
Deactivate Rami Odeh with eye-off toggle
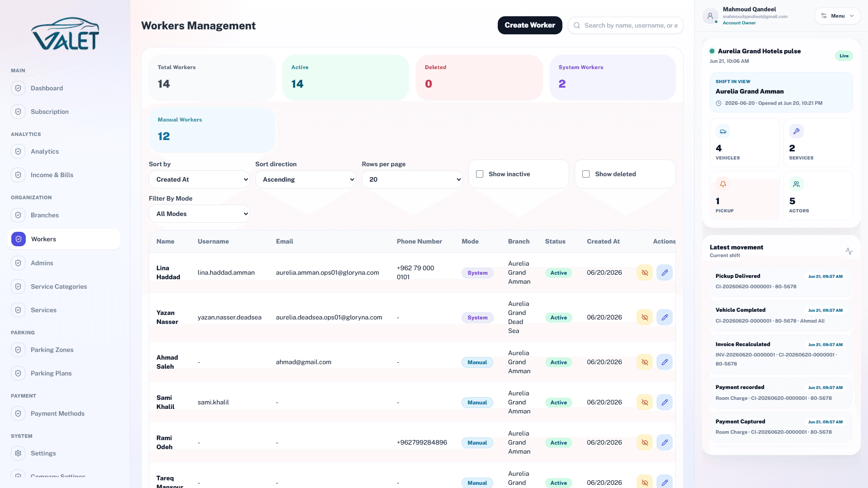(645, 442)
